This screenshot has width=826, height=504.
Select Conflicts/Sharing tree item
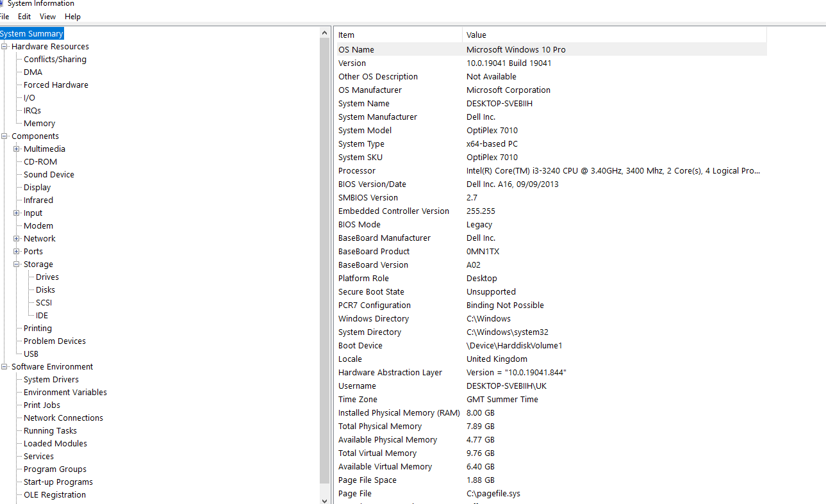pyautogui.click(x=55, y=60)
